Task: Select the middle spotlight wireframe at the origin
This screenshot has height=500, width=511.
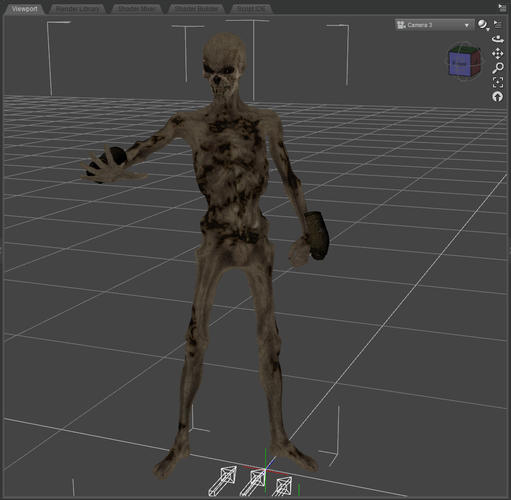Action: 253,482
